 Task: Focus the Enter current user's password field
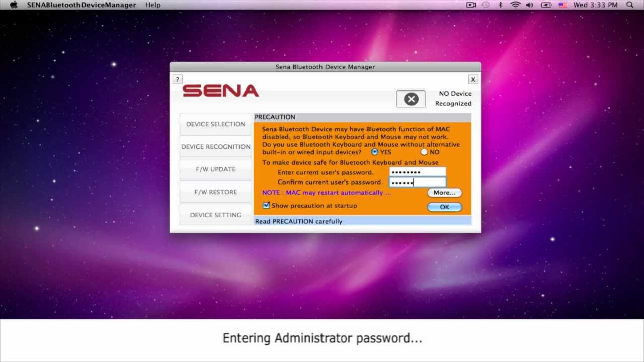pyautogui.click(x=418, y=172)
